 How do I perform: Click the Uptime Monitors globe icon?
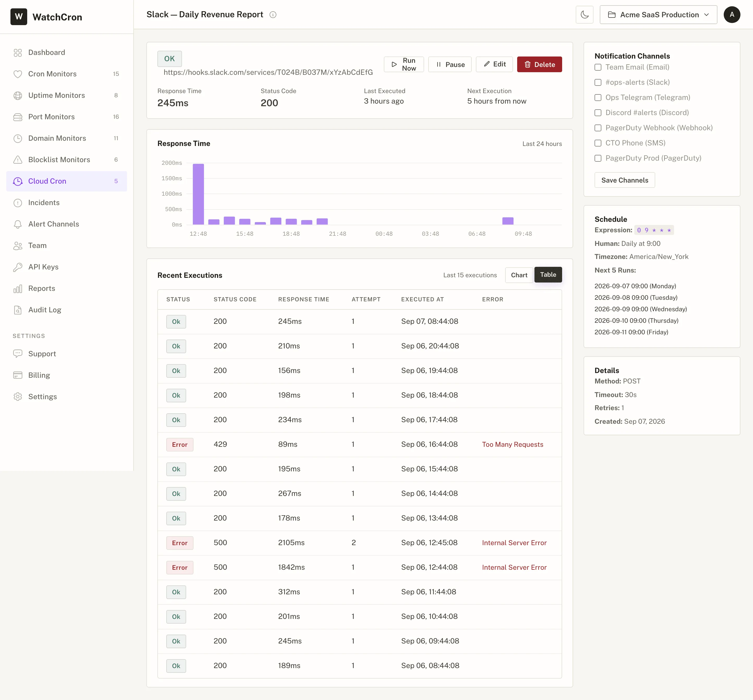tap(18, 95)
